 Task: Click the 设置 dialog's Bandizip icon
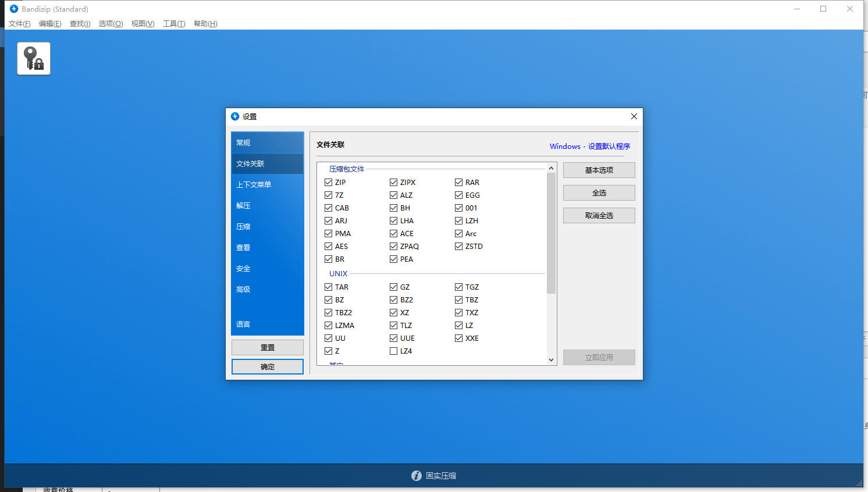(x=235, y=116)
